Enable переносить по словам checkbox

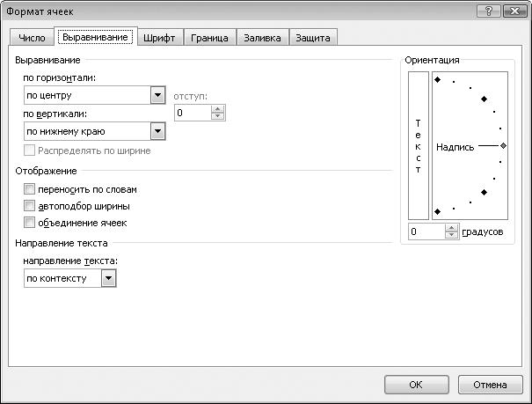tap(30, 189)
